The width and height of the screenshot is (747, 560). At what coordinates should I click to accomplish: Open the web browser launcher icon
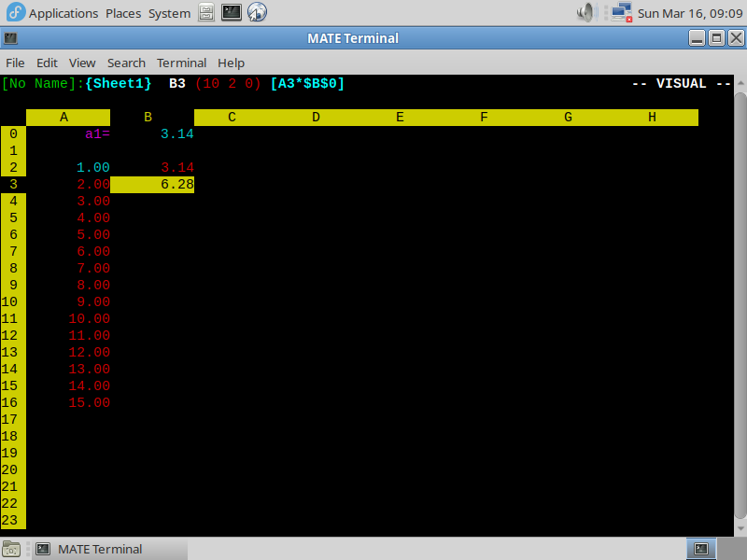pos(257,13)
